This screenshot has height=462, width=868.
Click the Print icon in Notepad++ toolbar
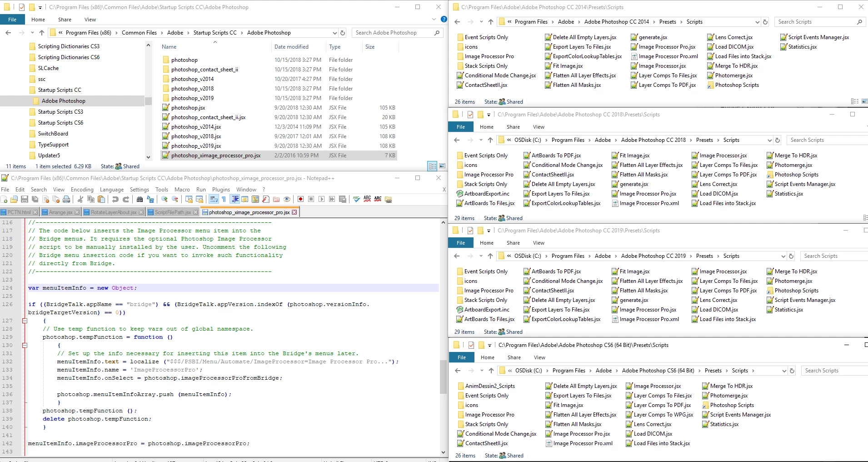(x=66, y=199)
